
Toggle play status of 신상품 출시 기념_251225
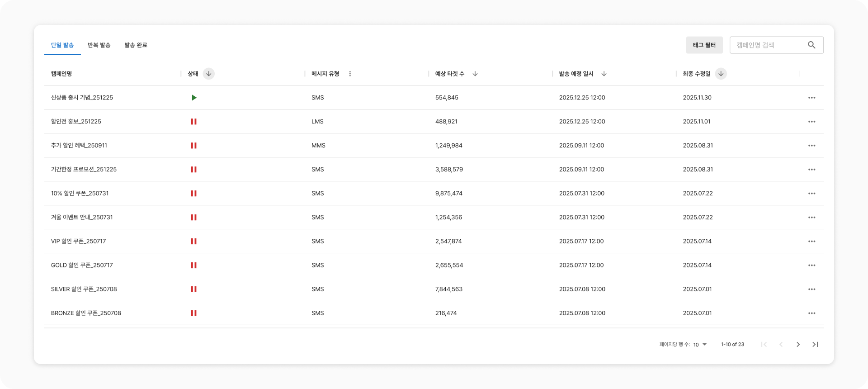(194, 98)
